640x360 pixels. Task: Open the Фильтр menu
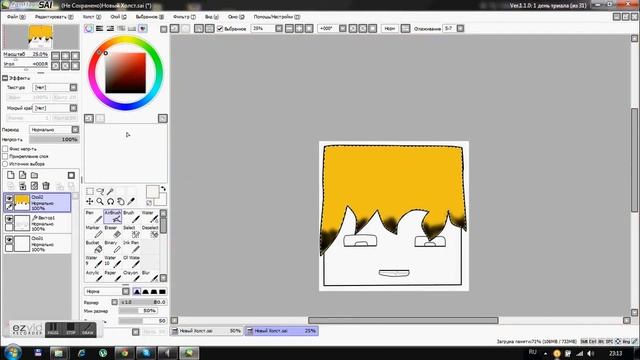coord(184,17)
